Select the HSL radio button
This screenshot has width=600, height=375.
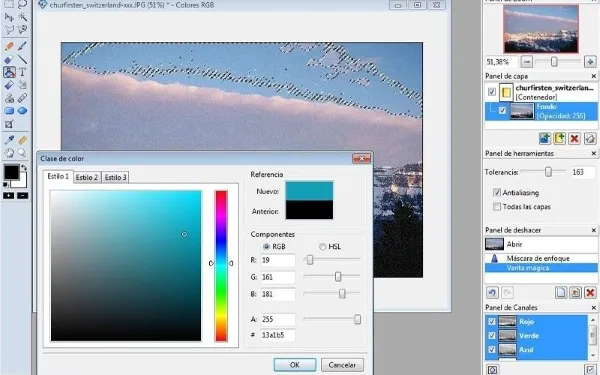[323, 247]
